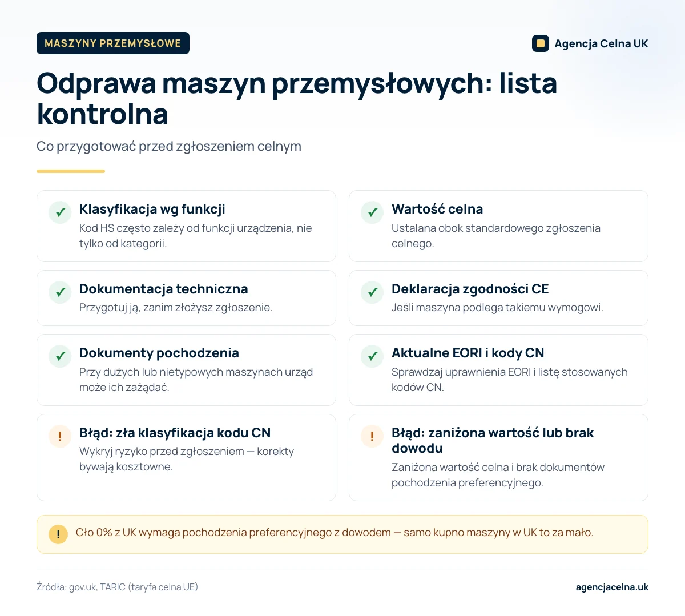The width and height of the screenshot is (685, 616).
Task: Click footer text Źródła: gov.uk, TARIC
Action: pos(118,587)
